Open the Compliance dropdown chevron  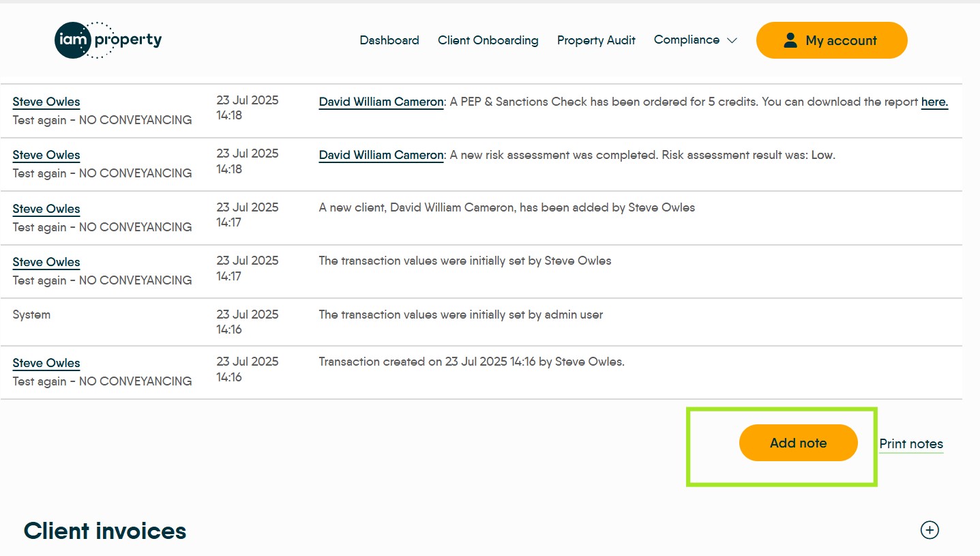732,40
